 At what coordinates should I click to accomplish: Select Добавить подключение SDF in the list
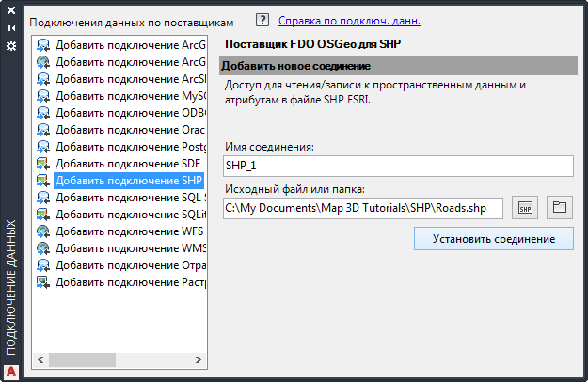pos(128,164)
